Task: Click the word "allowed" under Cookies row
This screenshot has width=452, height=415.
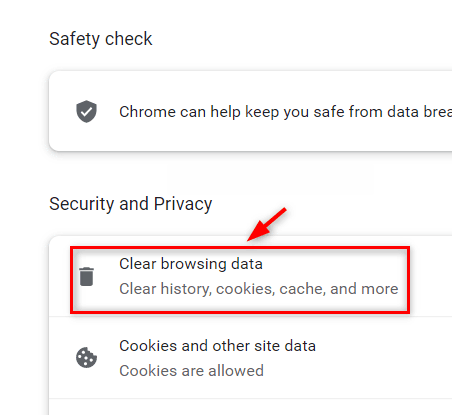Action: pyautogui.click(x=236, y=371)
